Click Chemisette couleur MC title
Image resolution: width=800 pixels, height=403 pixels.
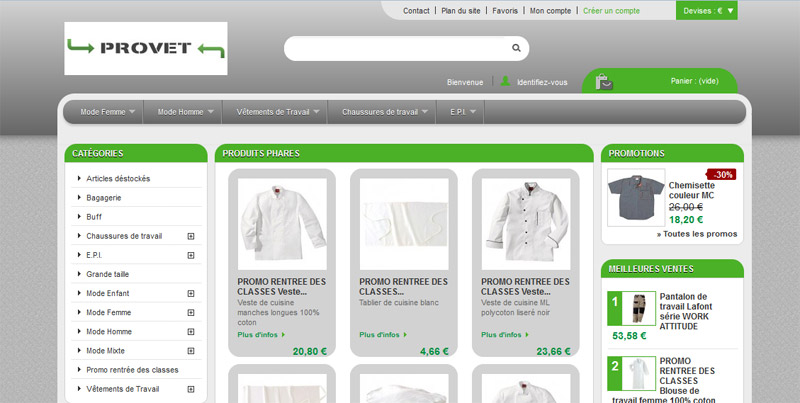(691, 190)
